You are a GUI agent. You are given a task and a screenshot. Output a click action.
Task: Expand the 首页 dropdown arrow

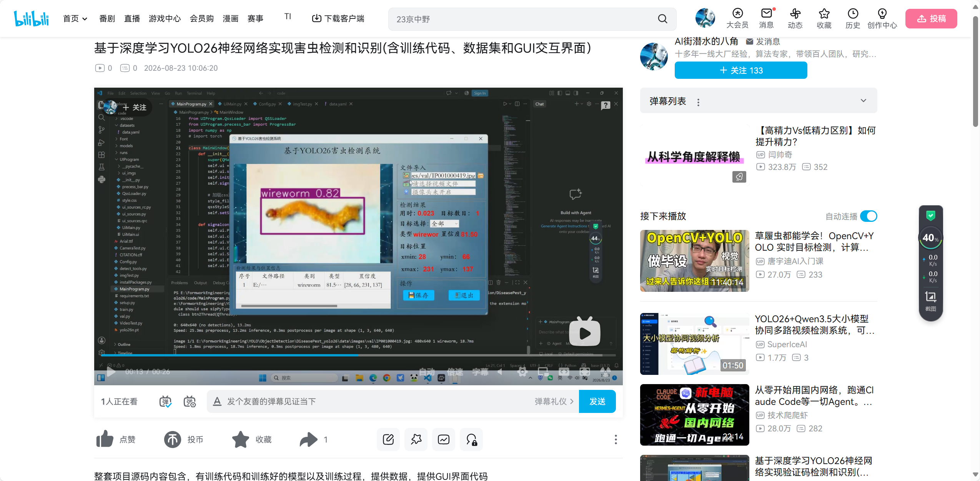point(85,19)
